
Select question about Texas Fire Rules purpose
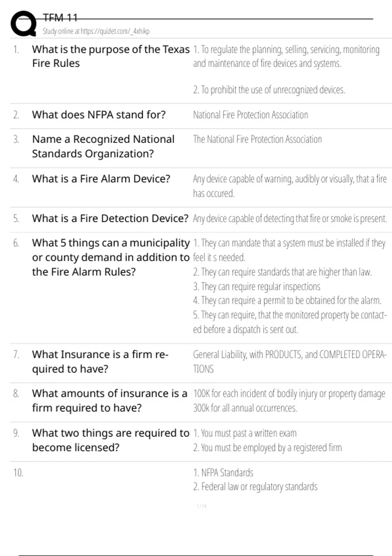(x=110, y=56)
